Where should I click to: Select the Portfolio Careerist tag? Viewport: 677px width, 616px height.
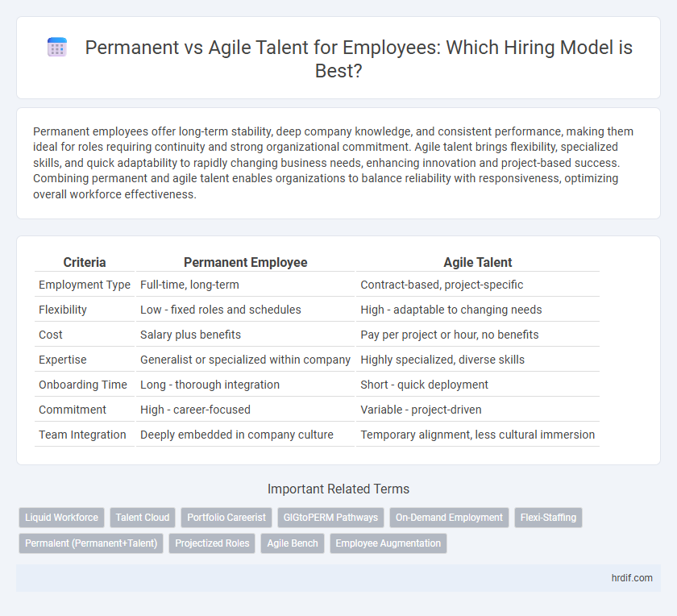[x=226, y=518]
